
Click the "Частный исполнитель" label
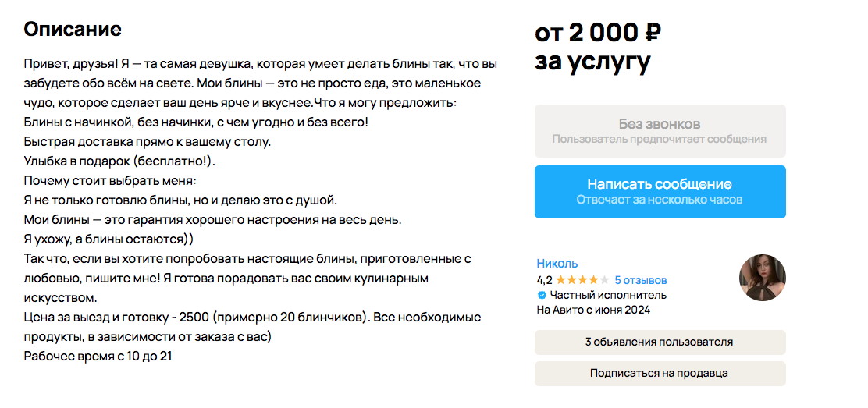(x=608, y=296)
